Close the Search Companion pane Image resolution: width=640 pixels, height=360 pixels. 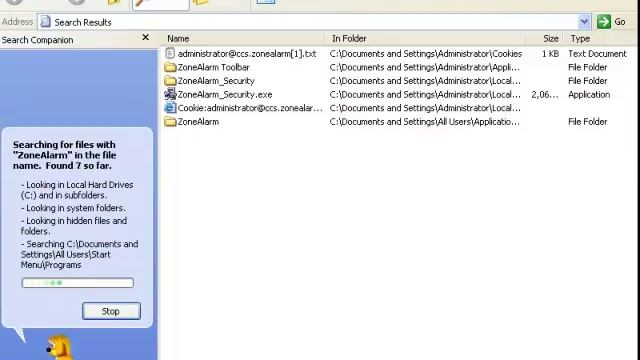click(145, 38)
